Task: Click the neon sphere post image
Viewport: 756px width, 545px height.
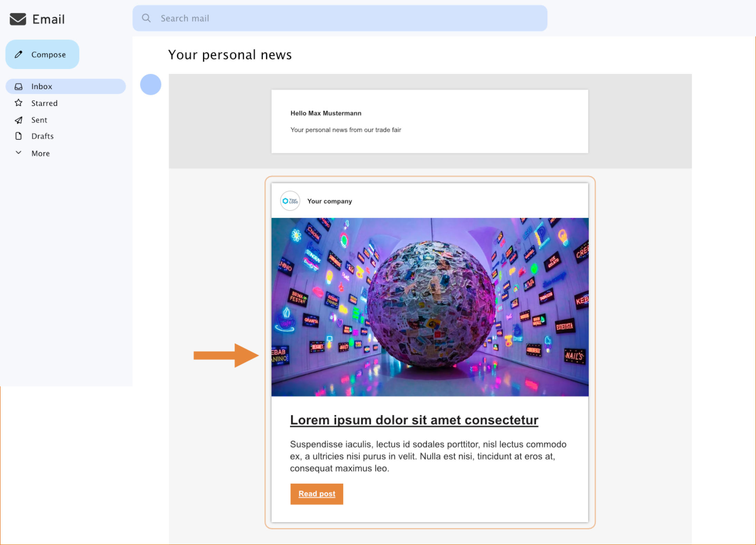Action: (x=430, y=307)
